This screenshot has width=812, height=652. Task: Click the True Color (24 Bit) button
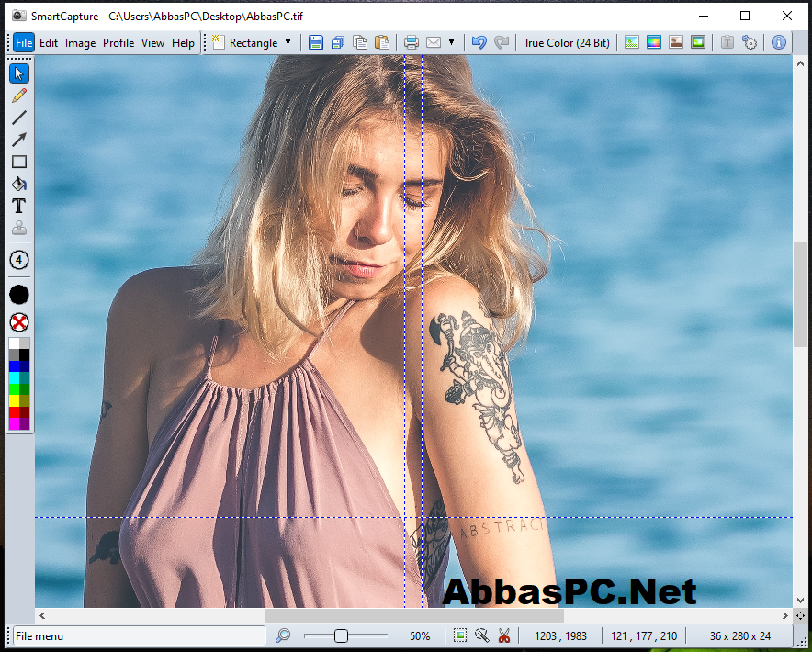567,43
